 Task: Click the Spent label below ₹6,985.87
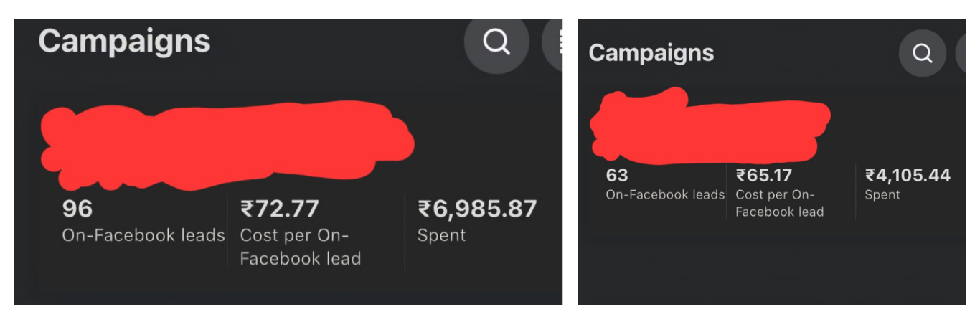click(x=441, y=235)
